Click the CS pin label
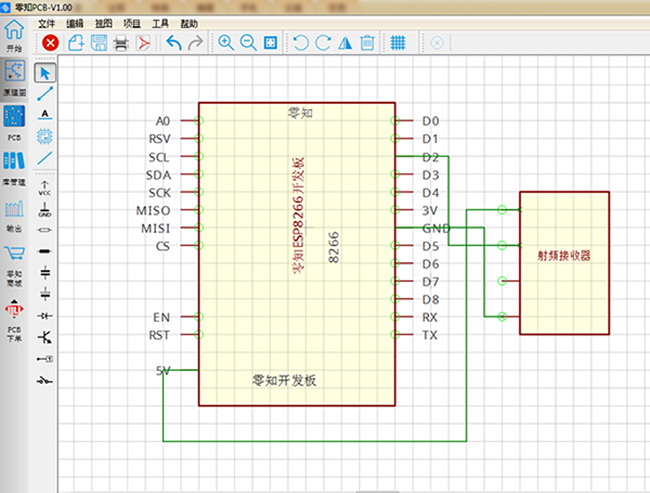 163,246
